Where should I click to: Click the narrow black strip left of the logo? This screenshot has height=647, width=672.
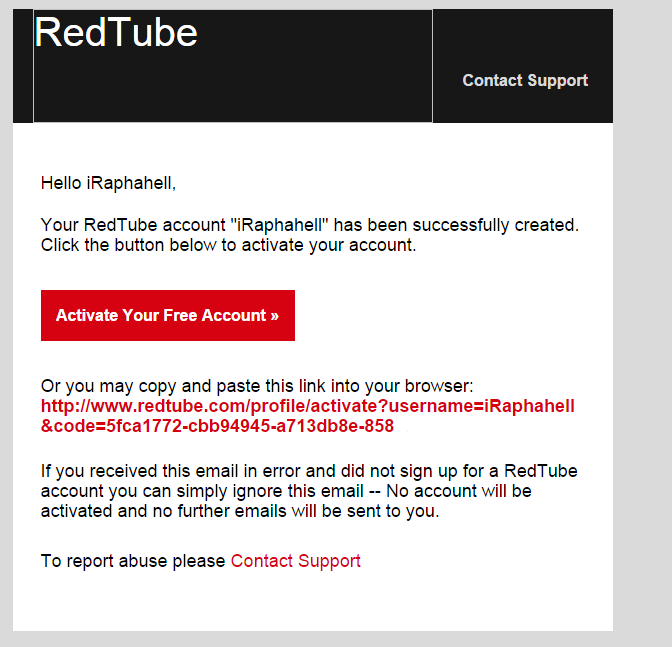tap(23, 66)
